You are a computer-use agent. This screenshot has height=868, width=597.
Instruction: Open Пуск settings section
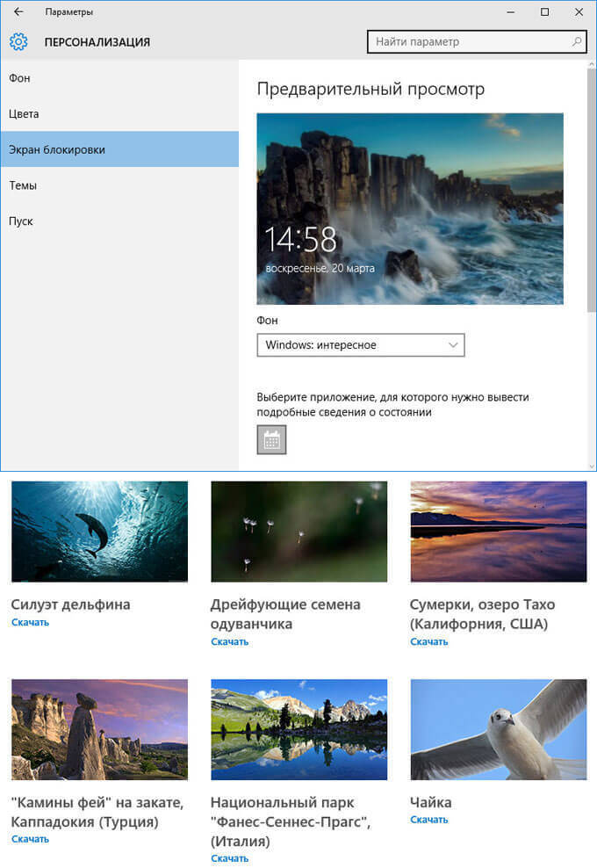coord(21,221)
